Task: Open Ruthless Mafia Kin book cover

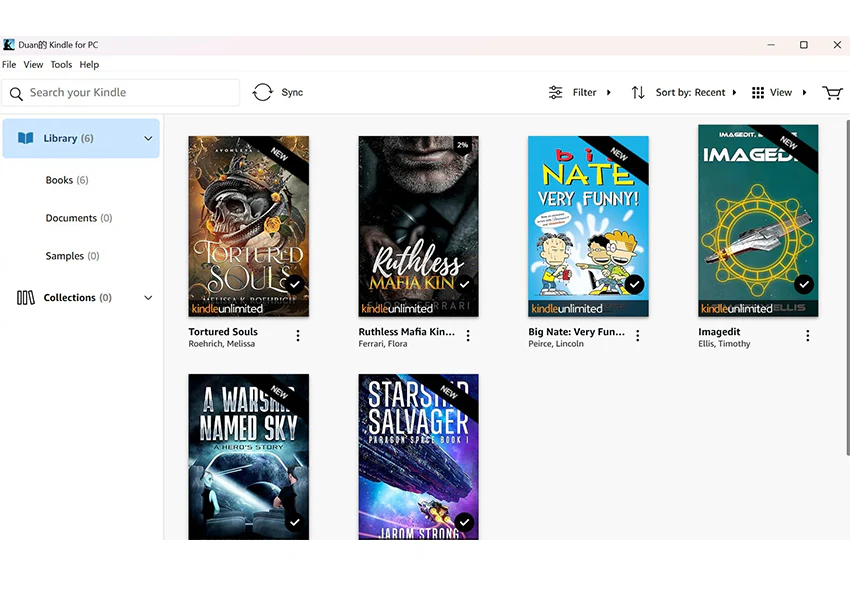Action: point(418,227)
